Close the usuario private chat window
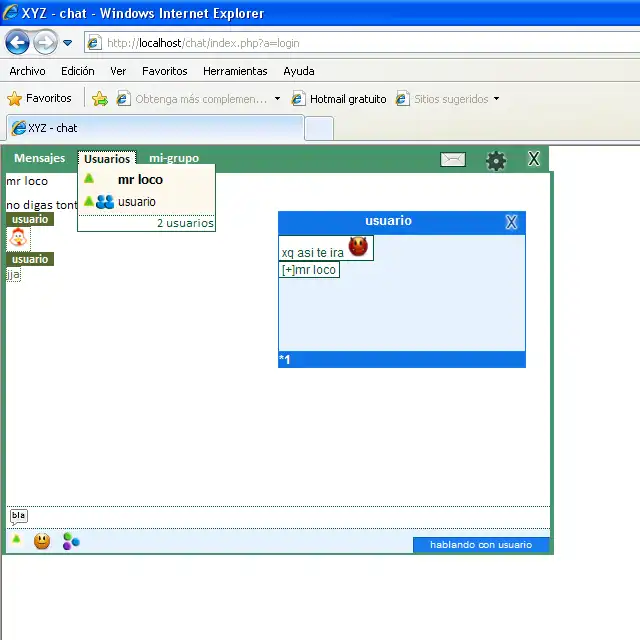 [x=511, y=222]
